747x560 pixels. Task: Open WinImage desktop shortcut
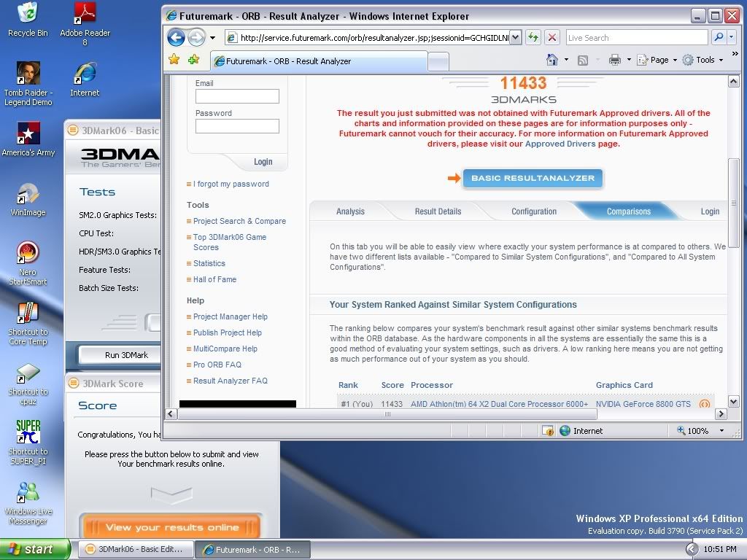[28, 199]
